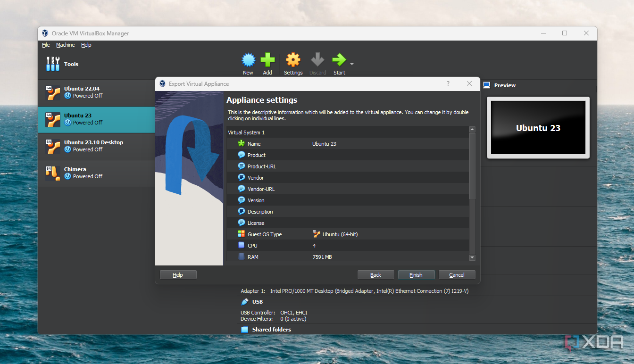This screenshot has height=364, width=634.
Task: Click the Finish button
Action: click(x=416, y=275)
